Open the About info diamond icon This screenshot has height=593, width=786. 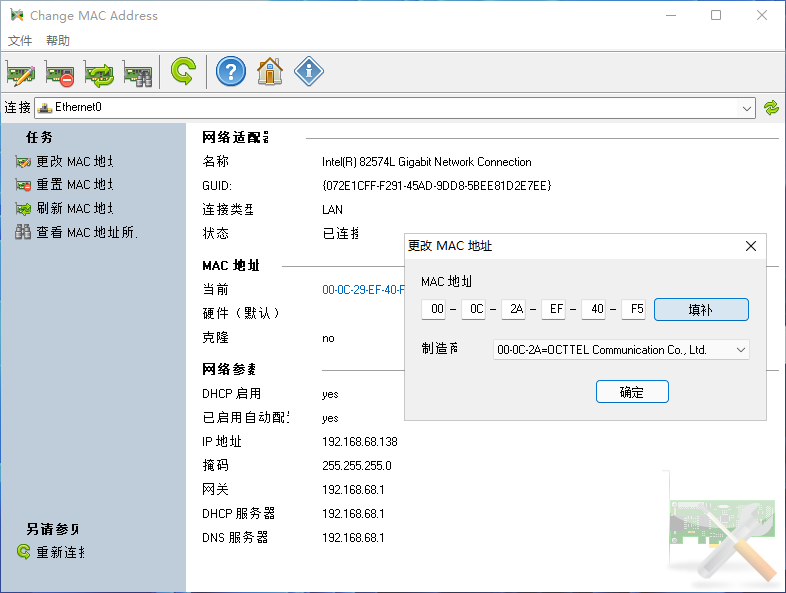(309, 71)
